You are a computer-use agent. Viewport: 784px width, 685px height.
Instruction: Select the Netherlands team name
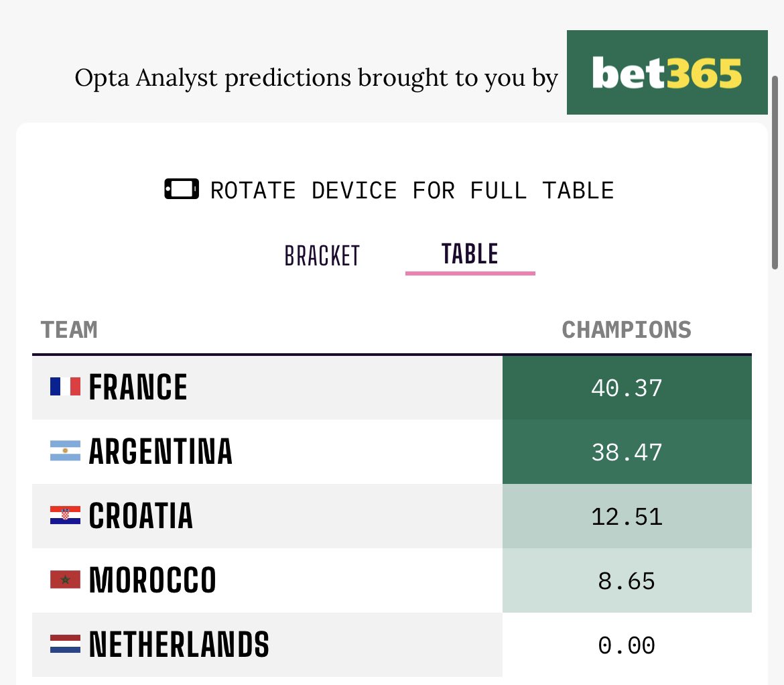[x=179, y=645]
